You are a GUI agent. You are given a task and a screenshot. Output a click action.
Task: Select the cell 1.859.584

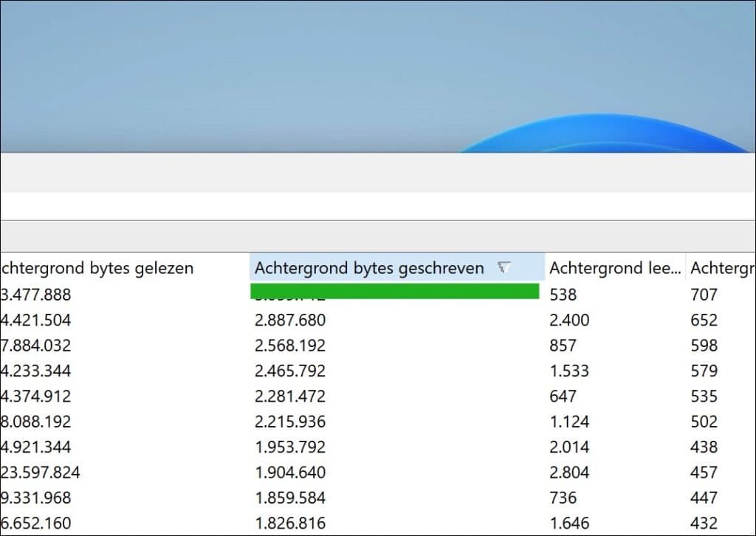pos(290,498)
